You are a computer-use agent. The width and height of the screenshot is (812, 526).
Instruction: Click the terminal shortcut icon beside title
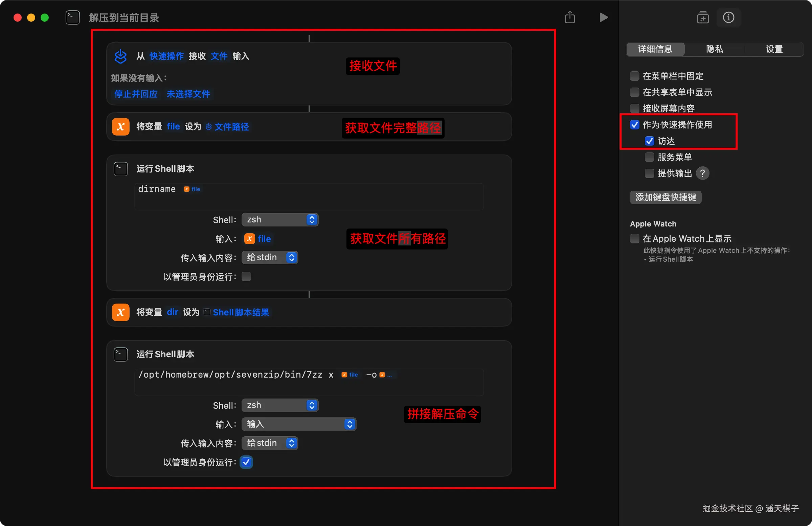73,17
